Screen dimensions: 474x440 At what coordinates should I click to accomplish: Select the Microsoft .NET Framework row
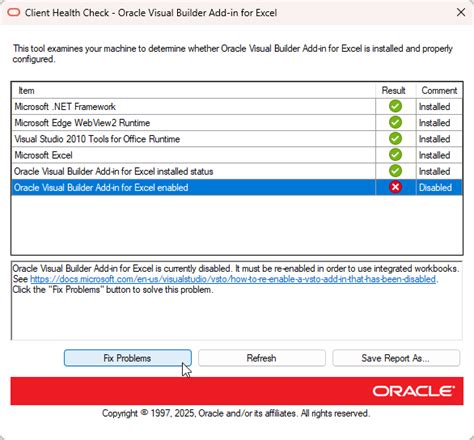(237, 107)
